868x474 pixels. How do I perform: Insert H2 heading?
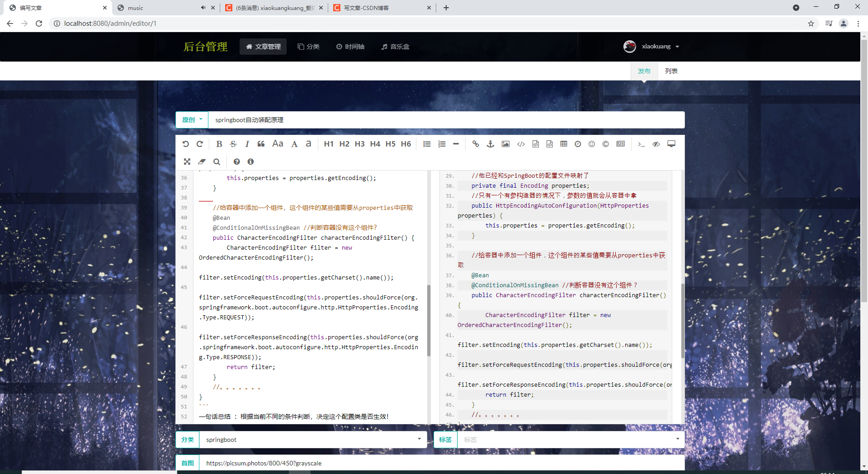344,144
